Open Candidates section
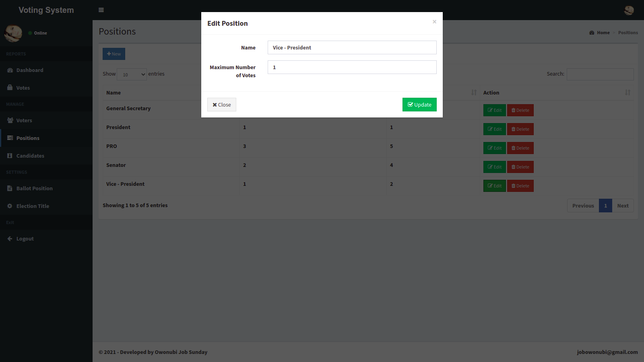This screenshot has height=362, width=644. click(46, 156)
